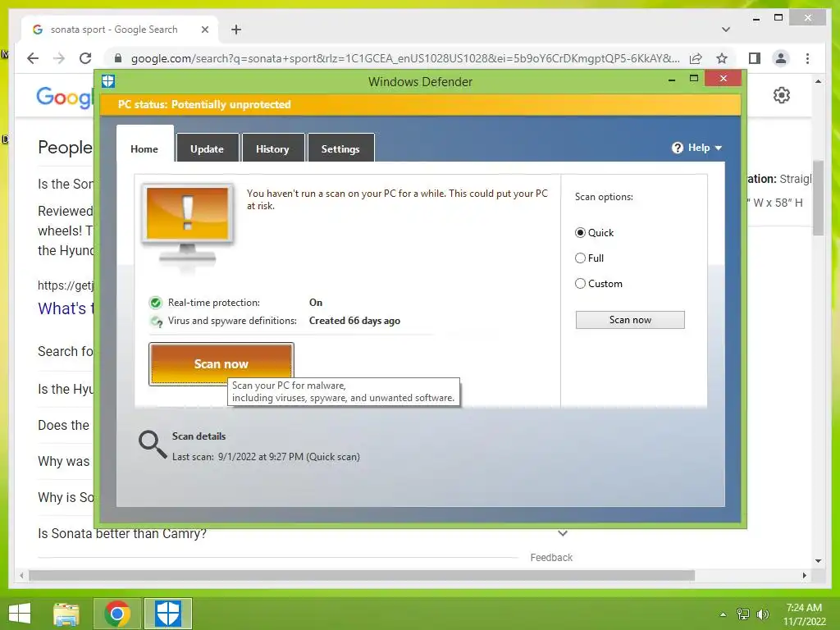Open Google settings gear icon

point(782,95)
